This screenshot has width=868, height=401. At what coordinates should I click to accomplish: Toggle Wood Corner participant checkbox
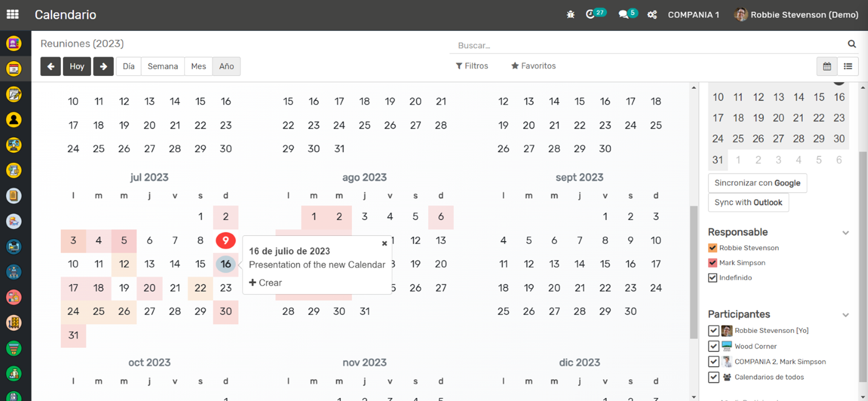tap(713, 346)
